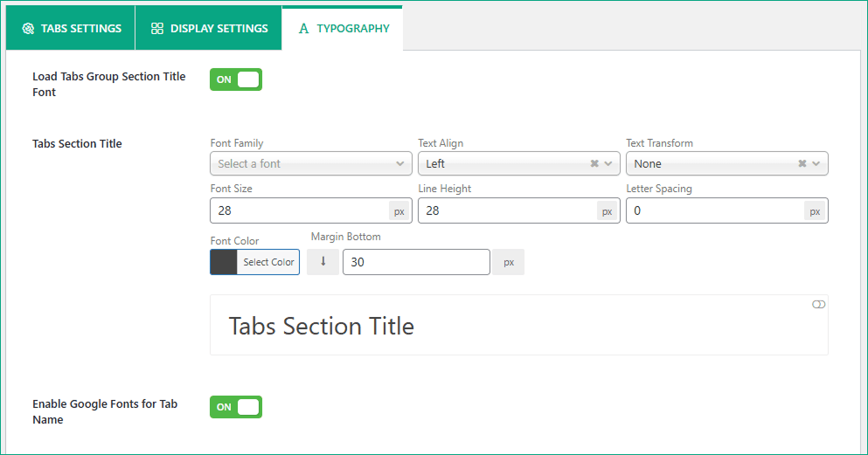Click the preview toggle icon in preview box
The height and width of the screenshot is (455, 868).
818,304
